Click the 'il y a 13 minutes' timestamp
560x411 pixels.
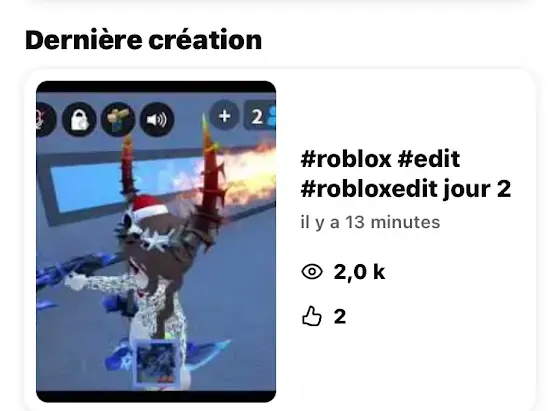[x=370, y=222]
